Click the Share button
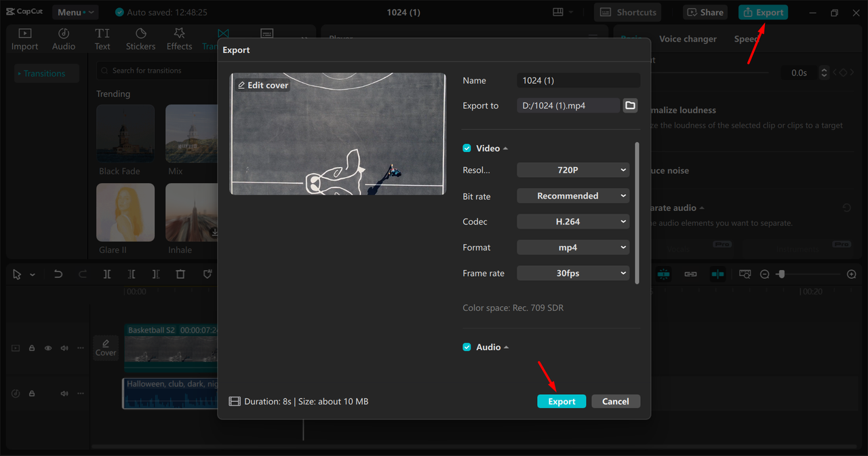868x456 pixels. [705, 12]
